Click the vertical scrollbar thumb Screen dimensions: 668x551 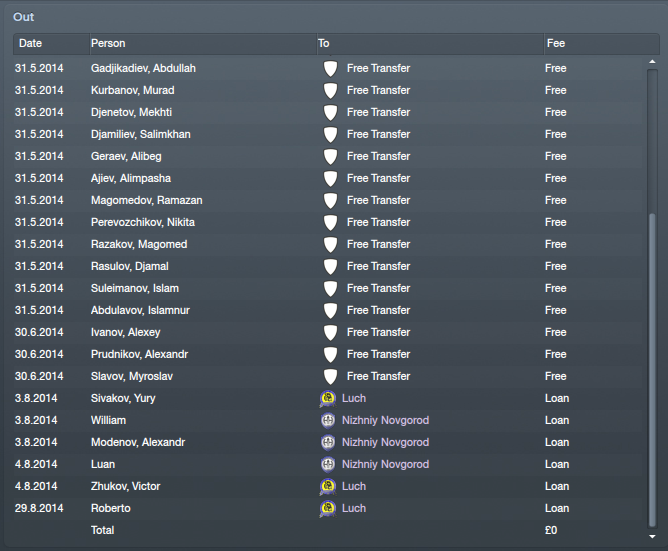pyautogui.click(x=652, y=370)
